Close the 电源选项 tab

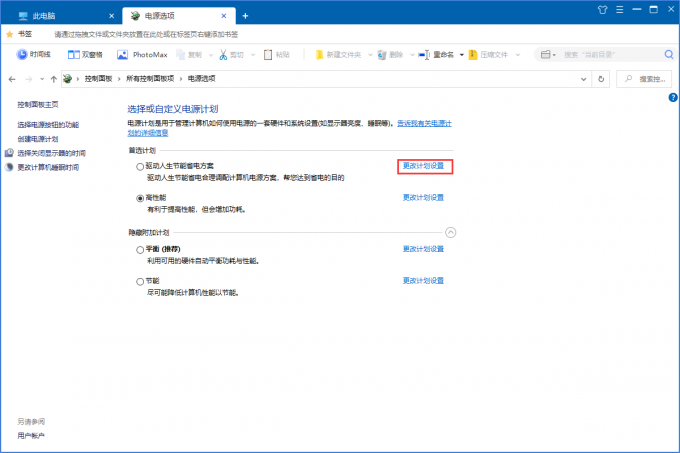tap(224, 16)
